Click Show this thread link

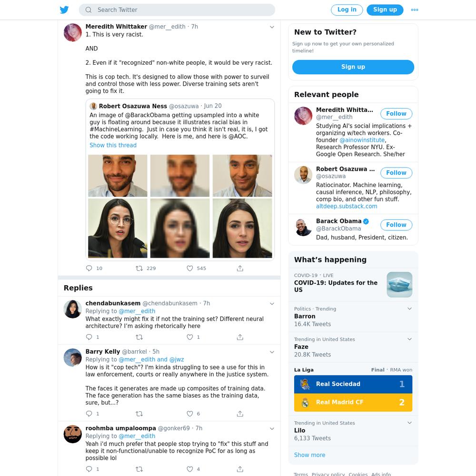point(113,145)
